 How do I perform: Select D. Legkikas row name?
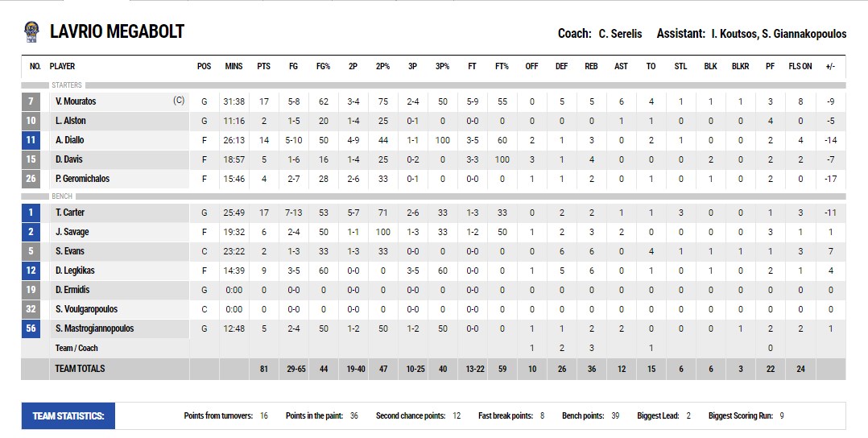(75, 271)
